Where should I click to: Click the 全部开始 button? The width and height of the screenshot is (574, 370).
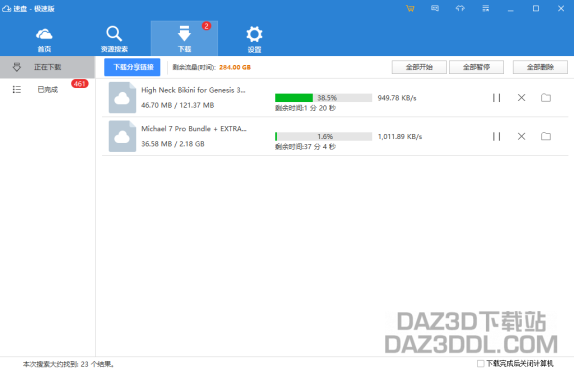coord(419,67)
